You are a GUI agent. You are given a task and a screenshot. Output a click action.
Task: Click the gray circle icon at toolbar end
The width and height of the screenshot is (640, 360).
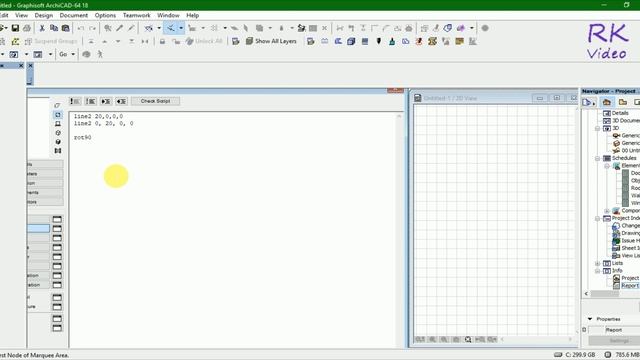485,28
